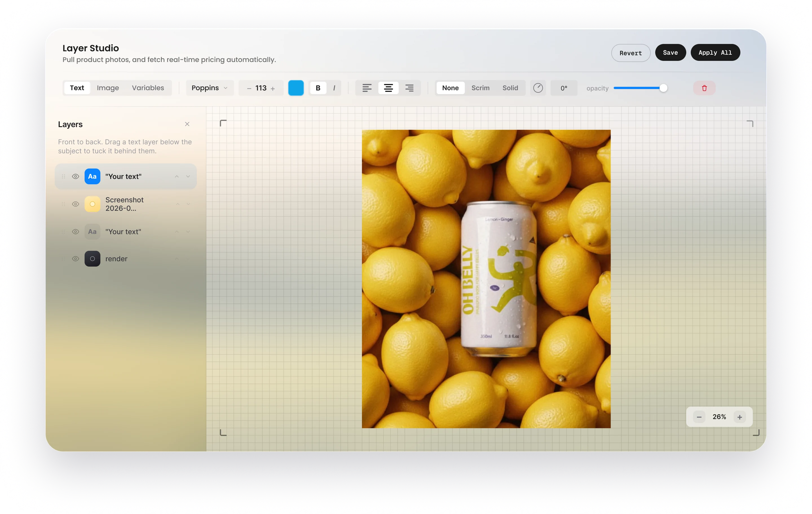Viewport: 812px width, 514px height.
Task: Move the gray Aa "Your text" layer down
Action: 188,232
